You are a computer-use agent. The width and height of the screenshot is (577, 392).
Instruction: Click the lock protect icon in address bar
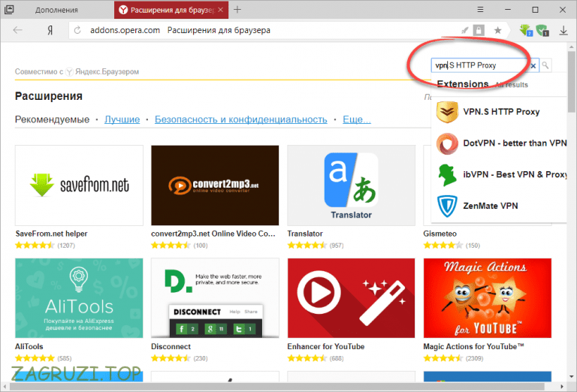[479, 30]
